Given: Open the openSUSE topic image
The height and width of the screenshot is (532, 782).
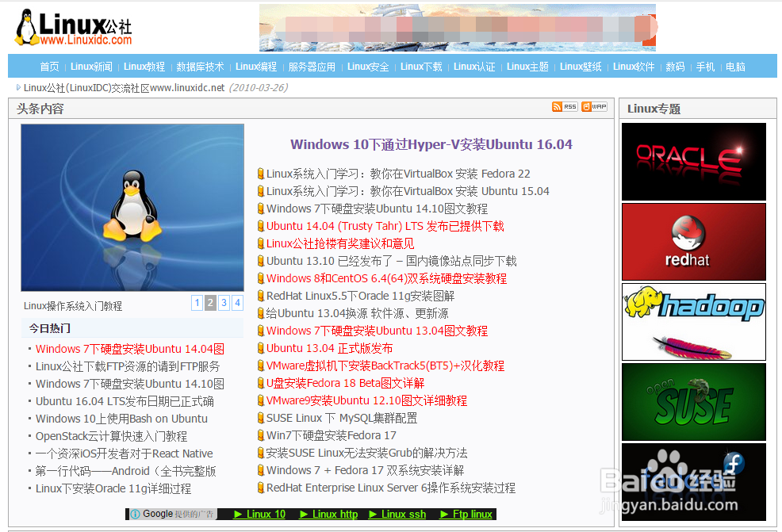Looking at the screenshot, I should click(x=694, y=402).
